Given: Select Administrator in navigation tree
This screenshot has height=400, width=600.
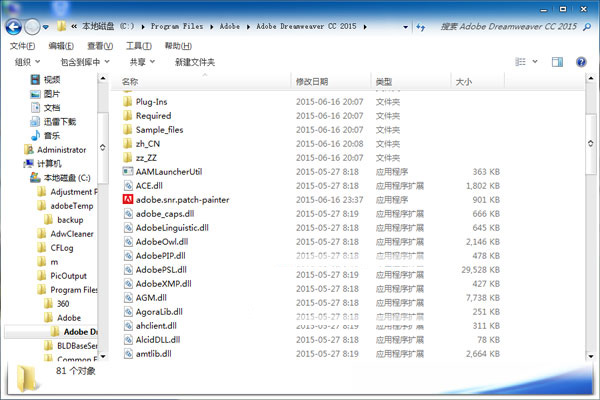Looking at the screenshot, I should coord(55,150).
